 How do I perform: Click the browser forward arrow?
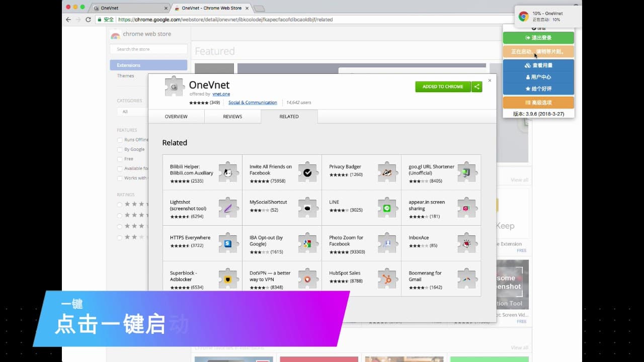[x=78, y=20]
